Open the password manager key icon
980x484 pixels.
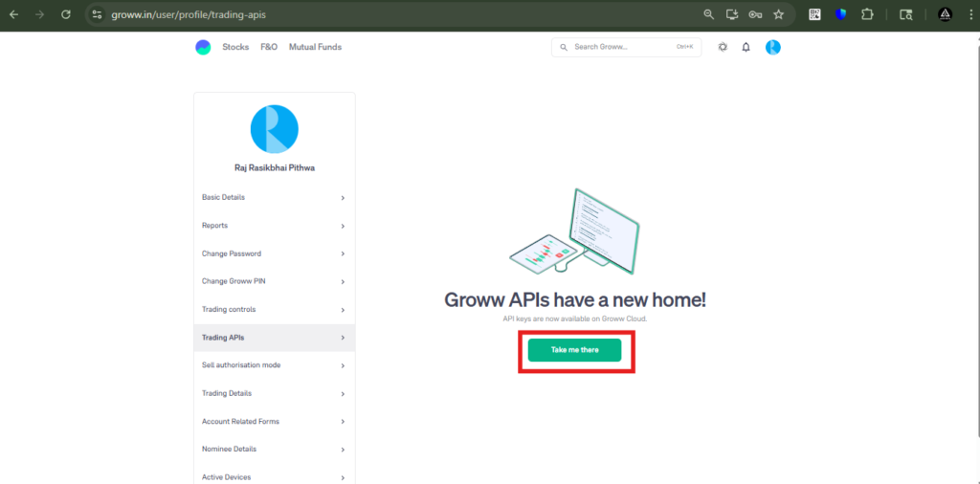click(x=755, y=14)
